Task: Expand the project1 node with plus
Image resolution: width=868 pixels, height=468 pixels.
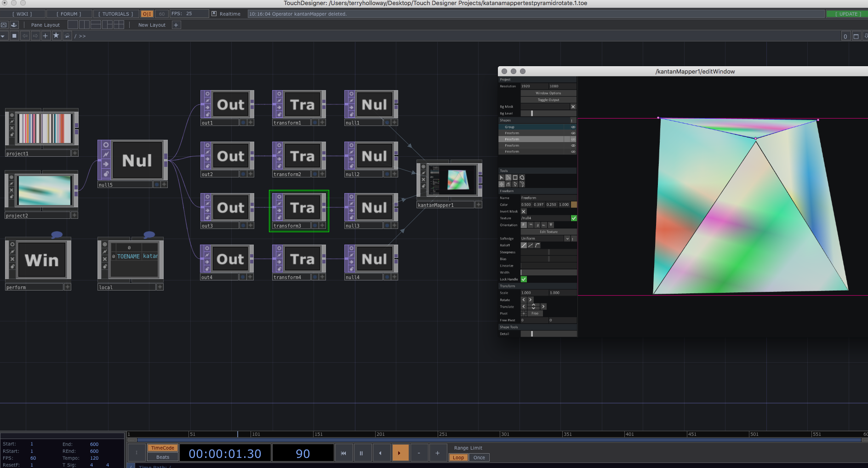Action: point(74,153)
